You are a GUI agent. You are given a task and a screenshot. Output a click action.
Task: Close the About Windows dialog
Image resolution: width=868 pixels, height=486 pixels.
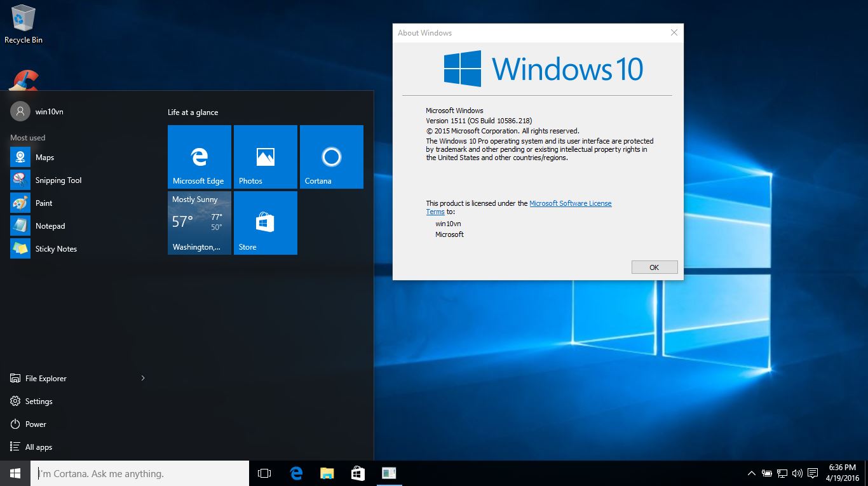click(x=674, y=32)
